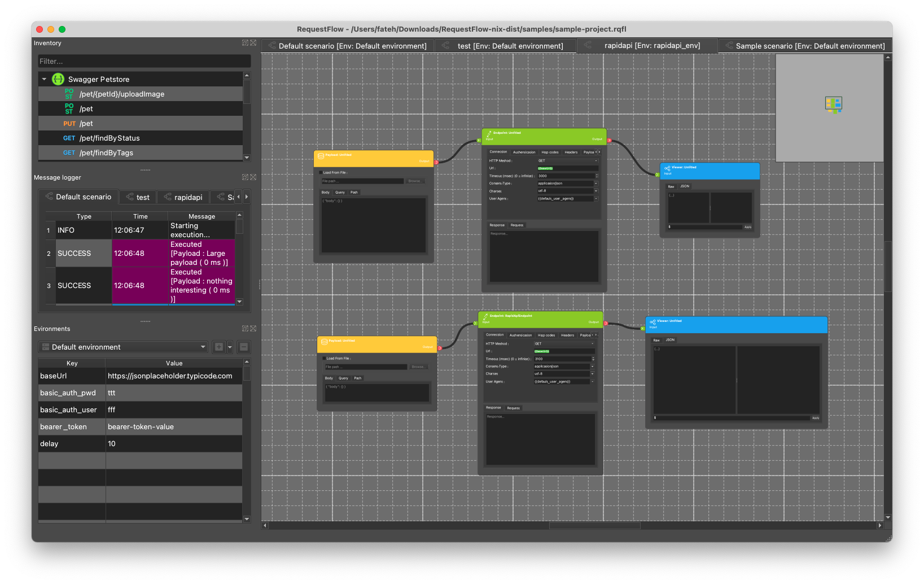Switch the bottom Viewer output to JSON

(670, 339)
